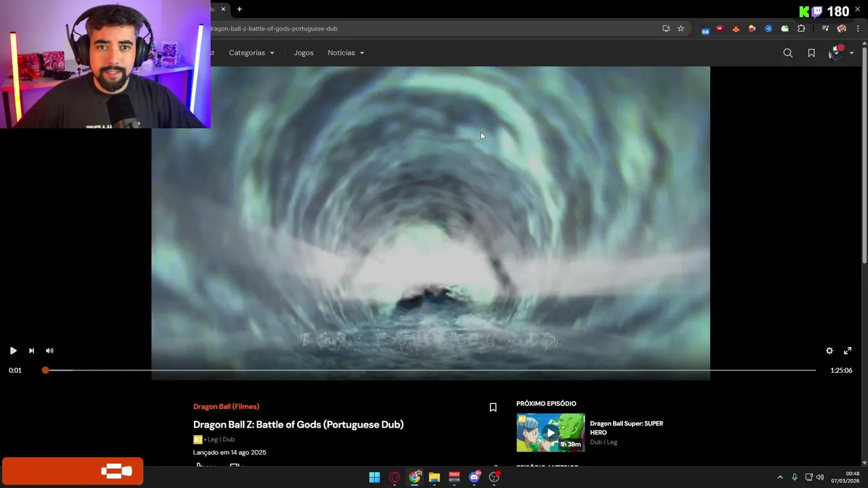Open the OBS app in the taskbar

(494, 477)
